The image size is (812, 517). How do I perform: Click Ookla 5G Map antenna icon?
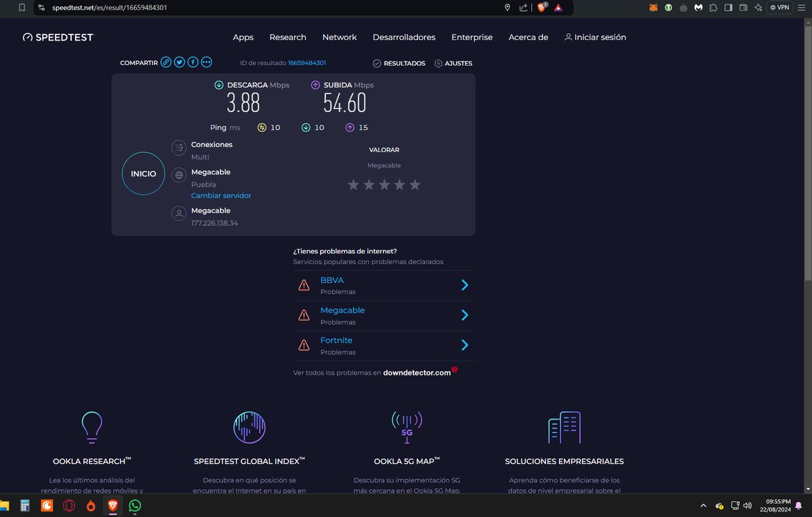click(407, 427)
